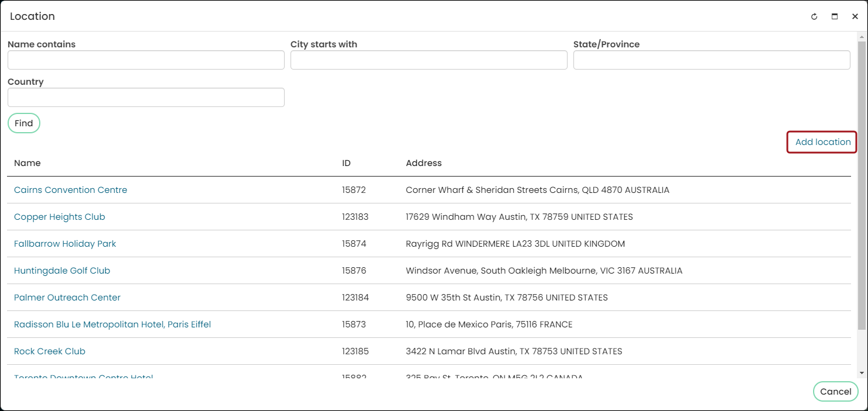Maximize the Location dialog
This screenshot has height=411, width=868.
click(835, 17)
